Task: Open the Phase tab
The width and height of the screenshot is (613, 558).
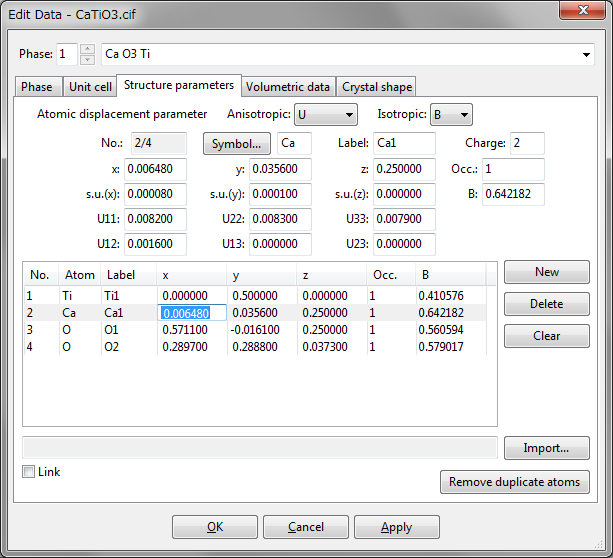Action: pyautogui.click(x=37, y=87)
